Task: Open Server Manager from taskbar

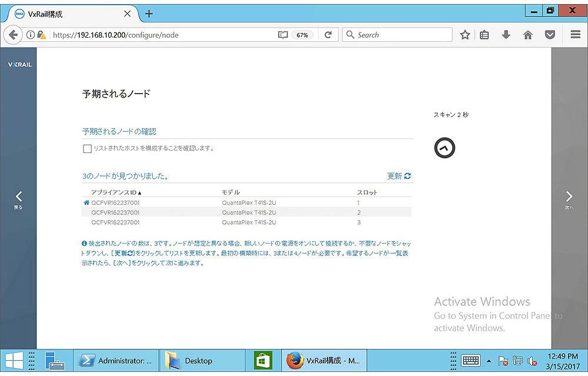Action: tap(55, 361)
